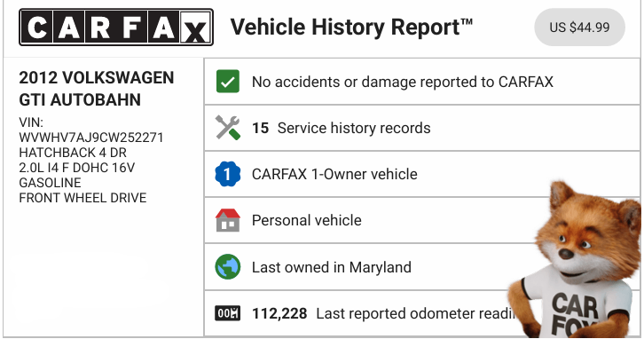Open the Last owned in Maryland row
Screen dimensions: 644x339
(422, 267)
